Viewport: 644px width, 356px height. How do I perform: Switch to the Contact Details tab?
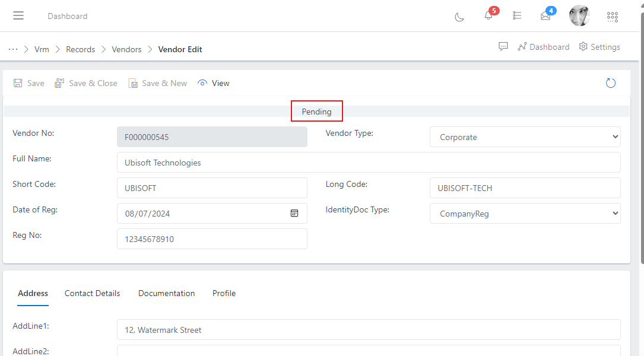pyautogui.click(x=92, y=293)
